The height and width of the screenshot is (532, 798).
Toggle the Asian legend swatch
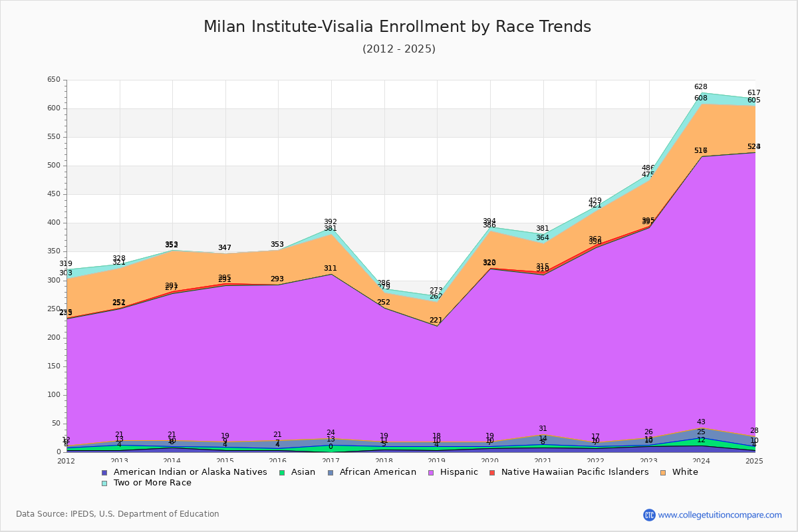tap(283, 472)
